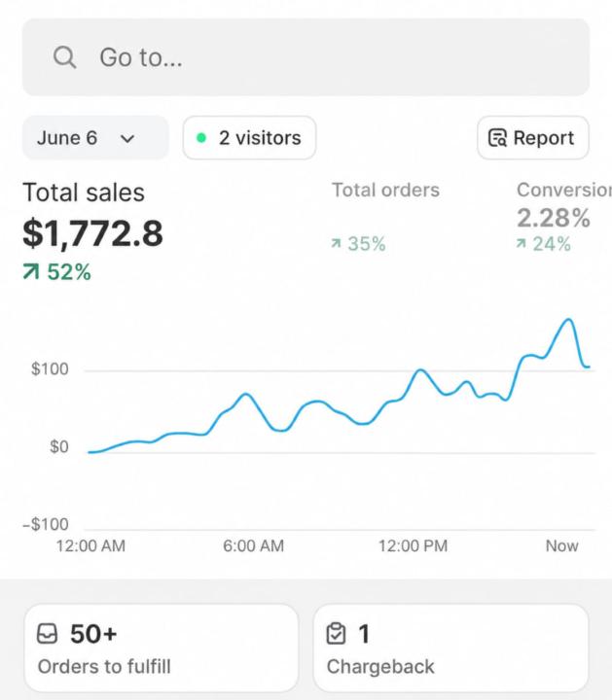The image size is (612, 700).
Task: Click the green arrow beside 52%
Action: coord(31,272)
